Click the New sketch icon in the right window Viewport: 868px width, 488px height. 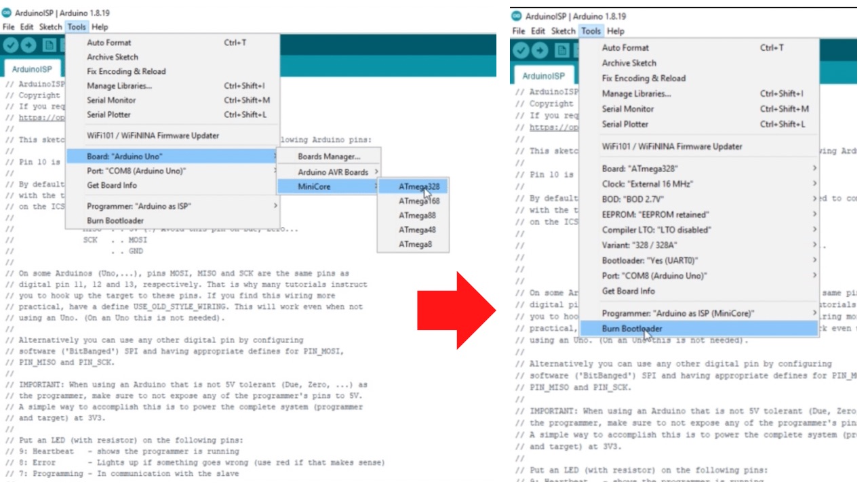click(x=563, y=50)
